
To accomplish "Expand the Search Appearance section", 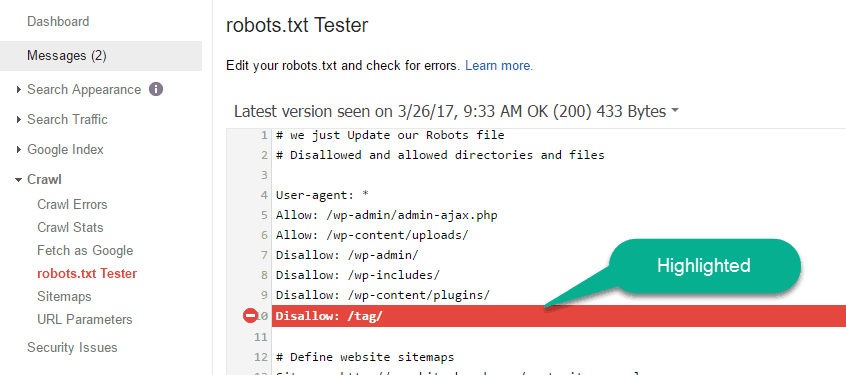I will click(x=19, y=90).
